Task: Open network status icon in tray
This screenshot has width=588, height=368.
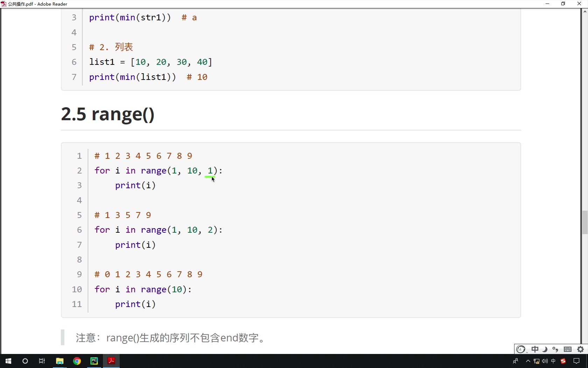Action: (537, 361)
